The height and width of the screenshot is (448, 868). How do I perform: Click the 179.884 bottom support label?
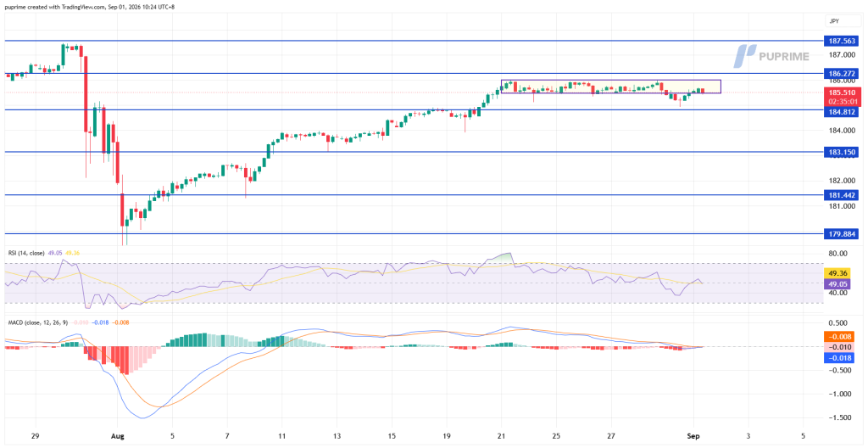pyautogui.click(x=841, y=234)
